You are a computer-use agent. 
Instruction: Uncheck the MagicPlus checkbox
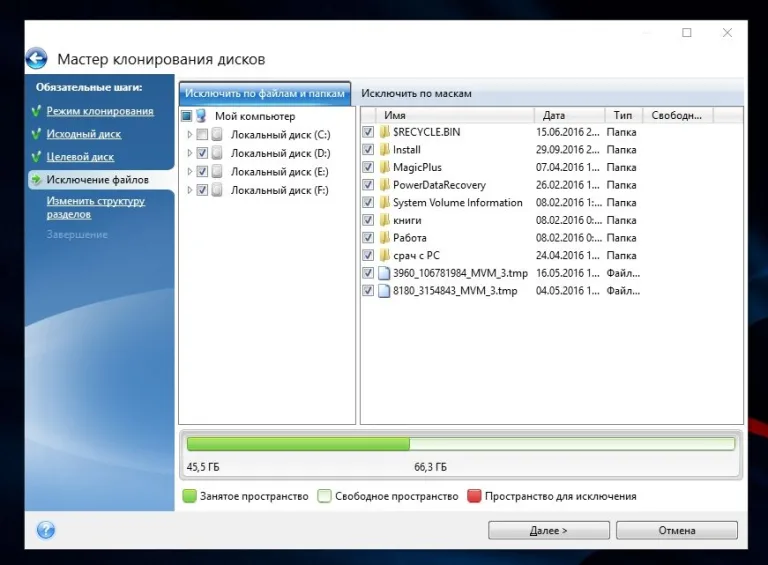click(368, 167)
